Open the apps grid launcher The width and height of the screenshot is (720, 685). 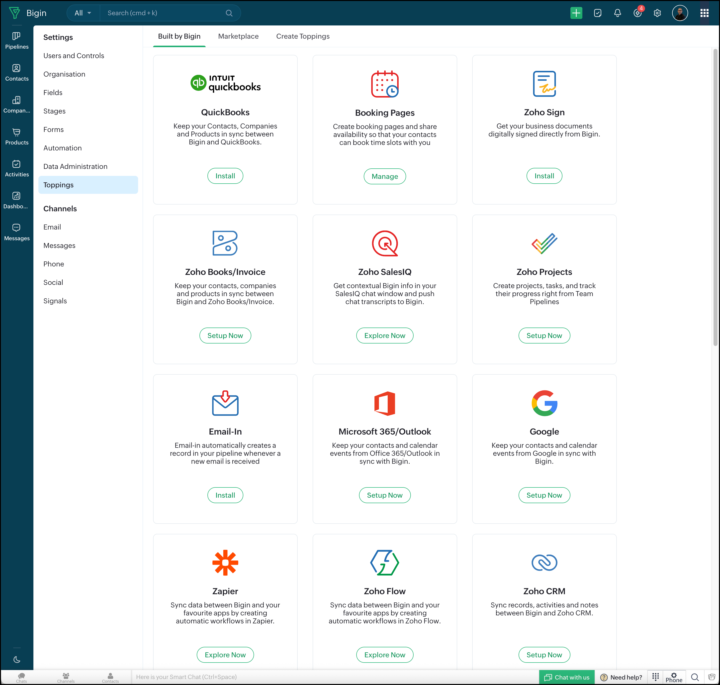point(704,13)
